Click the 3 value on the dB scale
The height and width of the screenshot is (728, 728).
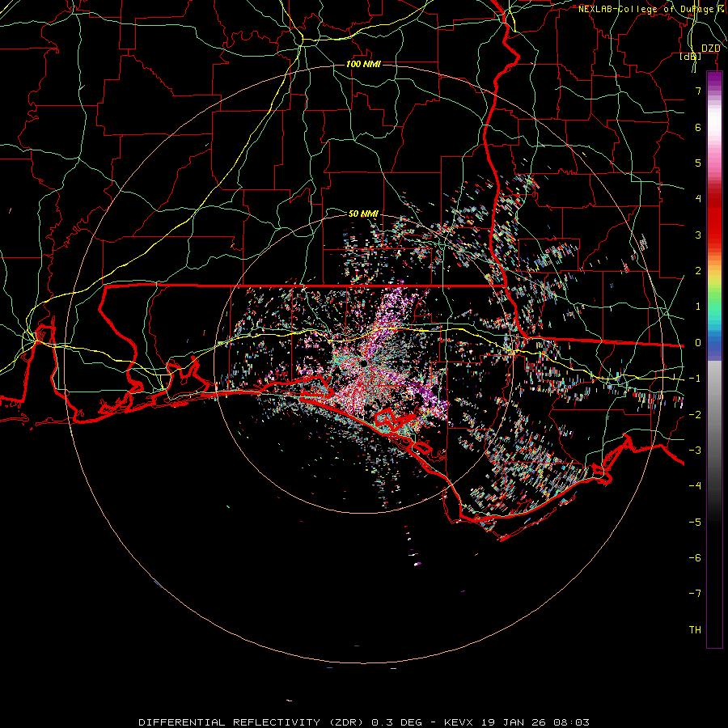698,235
